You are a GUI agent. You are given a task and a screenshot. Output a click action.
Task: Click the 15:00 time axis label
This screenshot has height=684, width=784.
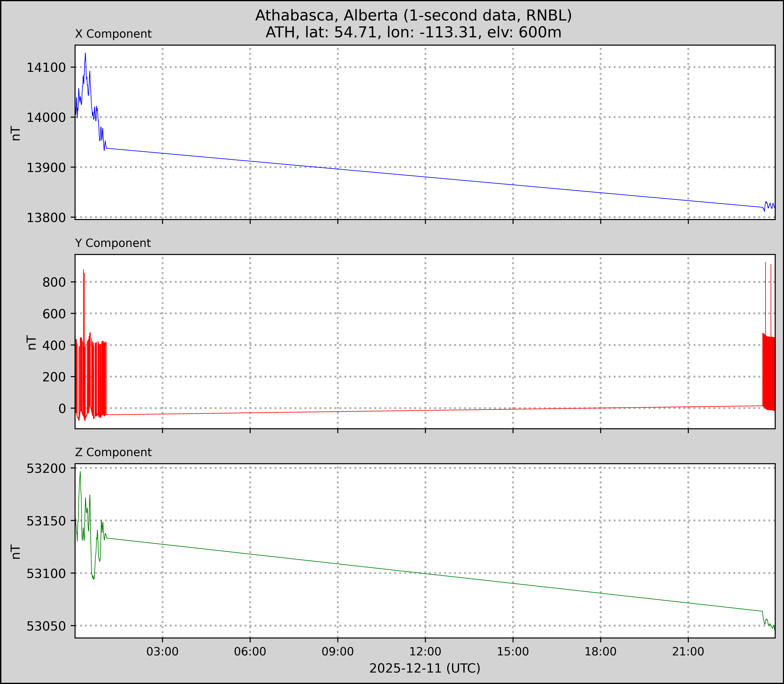click(x=513, y=652)
